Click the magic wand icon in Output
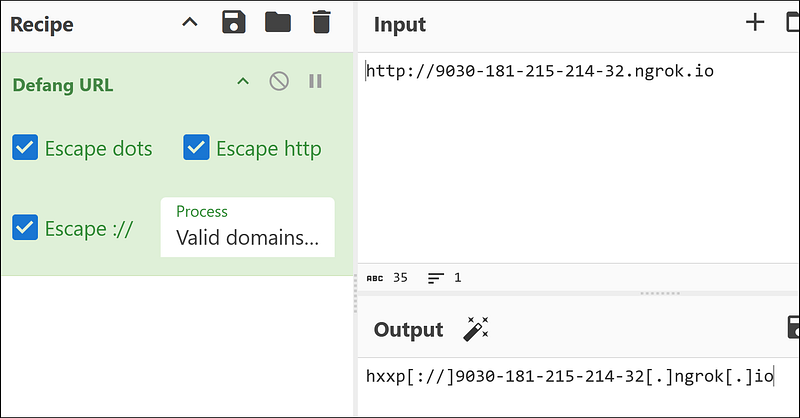Screen dimensions: 800x418 click(x=474, y=329)
